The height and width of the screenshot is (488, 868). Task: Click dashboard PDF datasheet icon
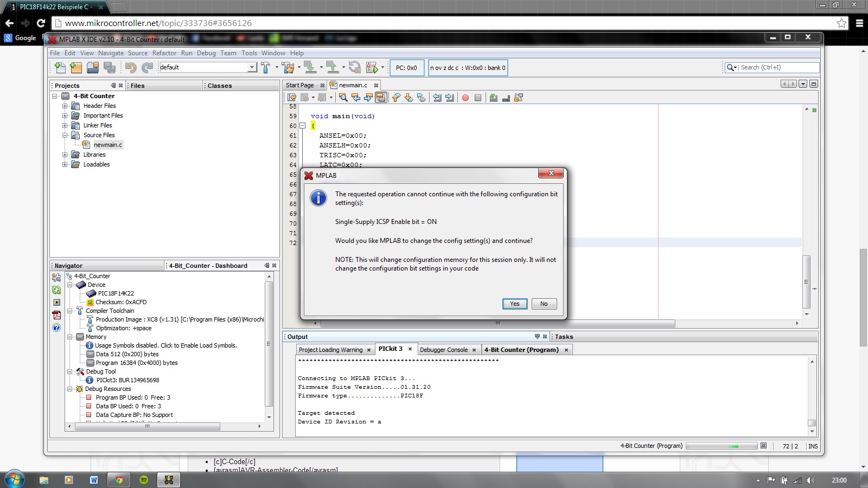[56, 314]
